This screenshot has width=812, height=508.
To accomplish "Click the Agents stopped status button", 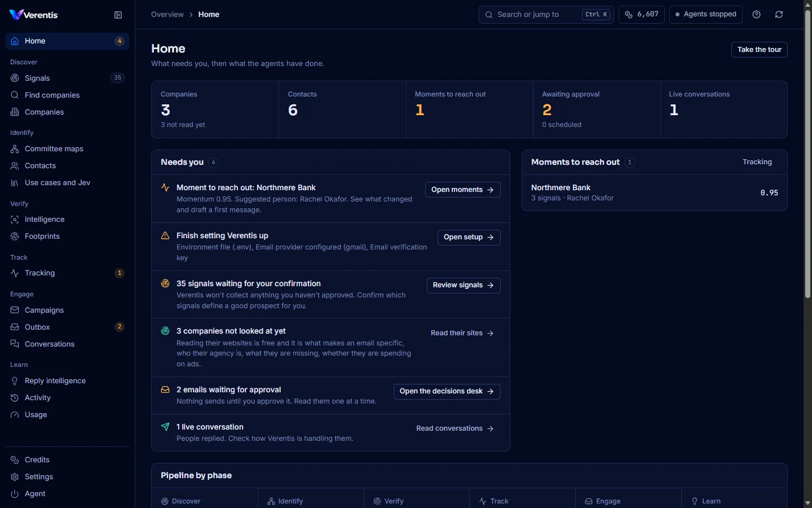I will click(706, 15).
